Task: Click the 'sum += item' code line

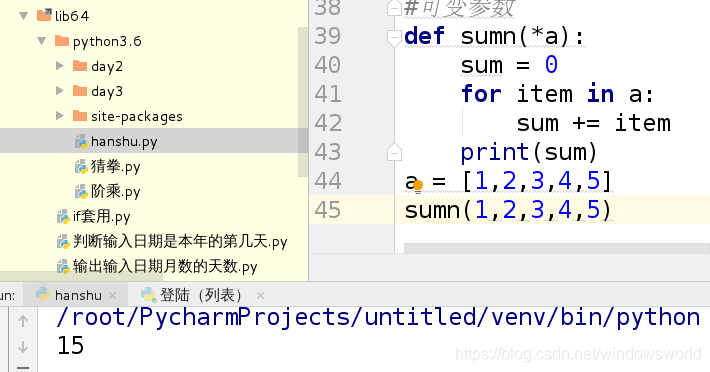Action: click(x=594, y=124)
